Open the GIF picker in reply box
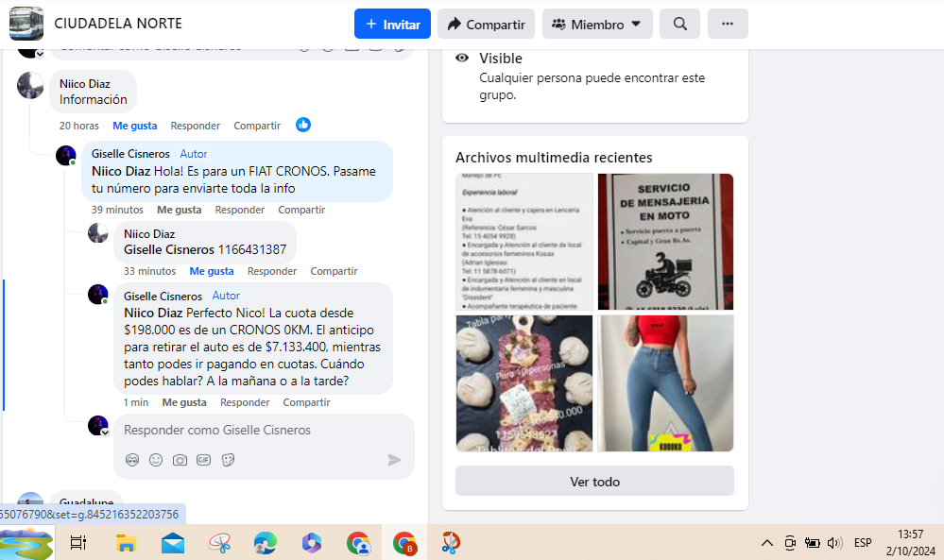The height and width of the screenshot is (560, 944). 203,460
